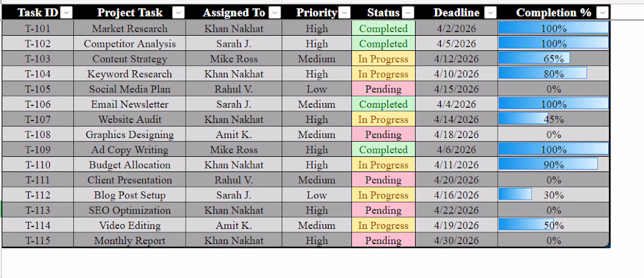This screenshot has width=644, height=278.
Task: Select the 65% completion data bar
Action: [x=534, y=59]
